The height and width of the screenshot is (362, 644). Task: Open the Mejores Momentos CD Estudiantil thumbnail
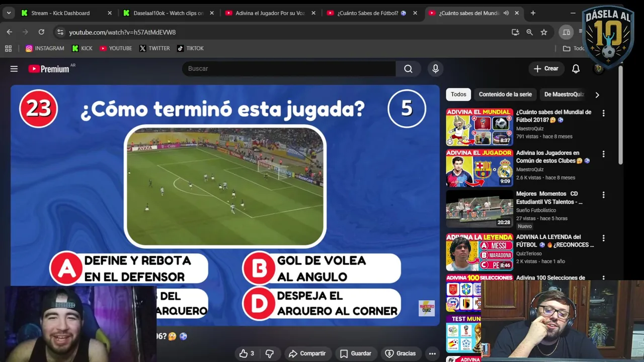pyautogui.click(x=479, y=209)
